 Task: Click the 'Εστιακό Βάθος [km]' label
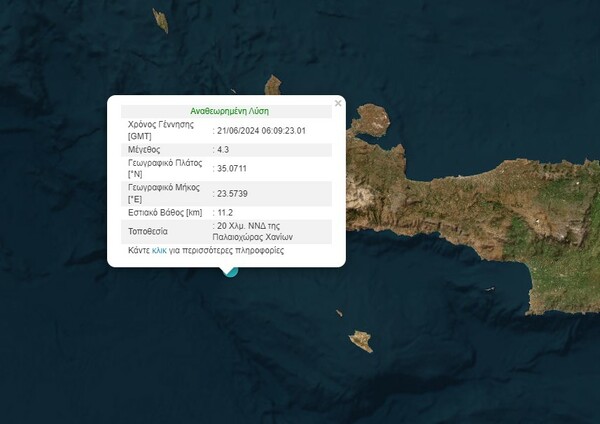167,212
